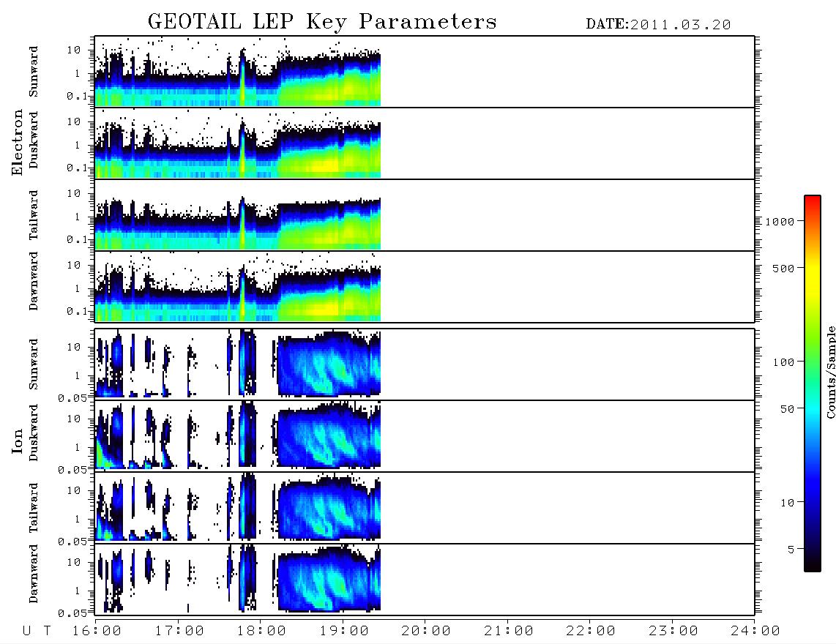Select the Counts/Sample color bar title
The height and width of the screenshot is (644, 836).
831,372
